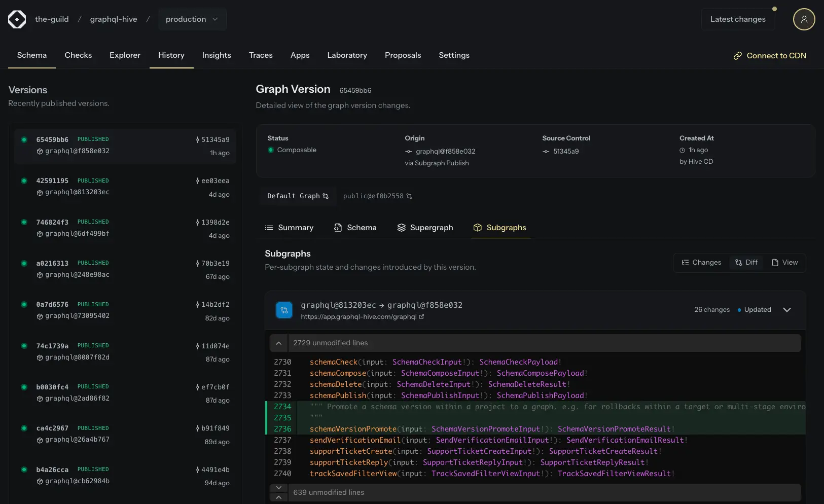Select version ca4c2967 in the list
The height and width of the screenshot is (504, 824).
coord(125,434)
